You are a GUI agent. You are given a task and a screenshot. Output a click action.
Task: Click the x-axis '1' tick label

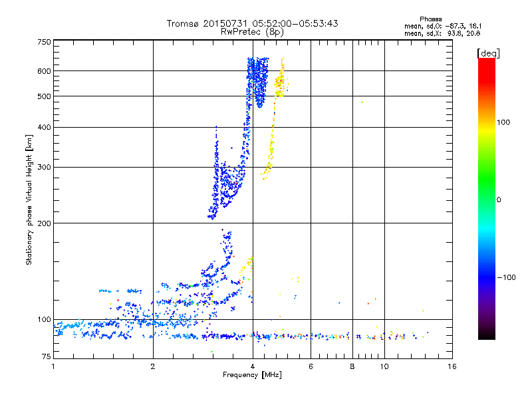click(53, 366)
